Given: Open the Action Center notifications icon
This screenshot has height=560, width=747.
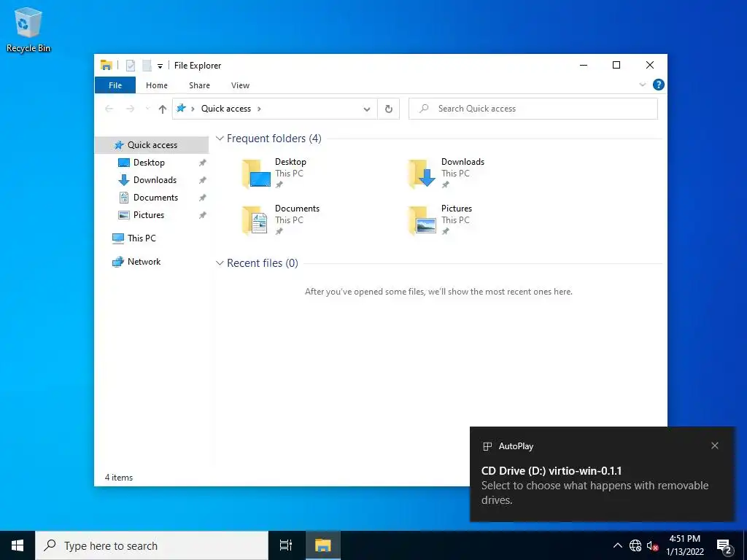Looking at the screenshot, I should 724,546.
